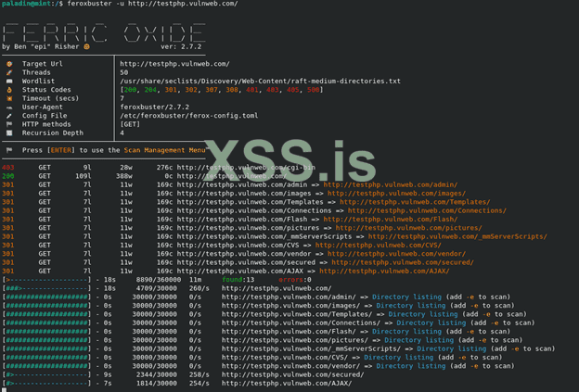Viewport: 579px width, 392px height.
Task: Click 204 in the Status Codes list
Action: 150,90
